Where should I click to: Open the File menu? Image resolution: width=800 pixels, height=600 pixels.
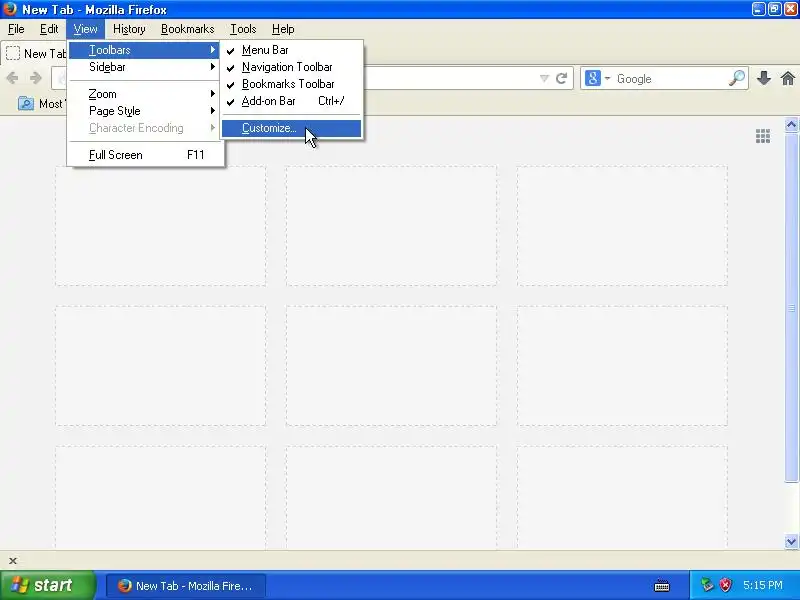pyautogui.click(x=16, y=29)
